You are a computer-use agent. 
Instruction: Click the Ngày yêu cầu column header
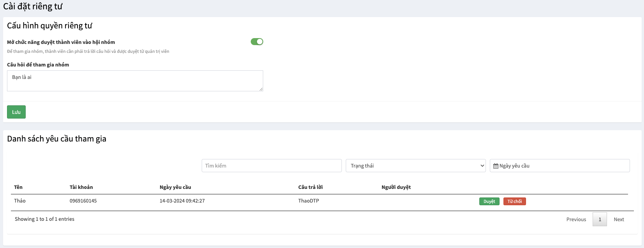point(175,187)
